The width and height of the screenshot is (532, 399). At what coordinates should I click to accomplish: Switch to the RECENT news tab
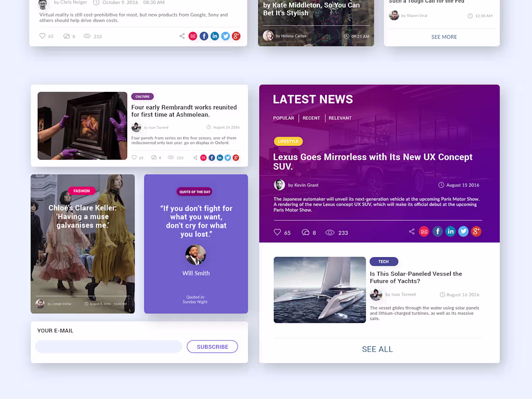[x=311, y=118]
